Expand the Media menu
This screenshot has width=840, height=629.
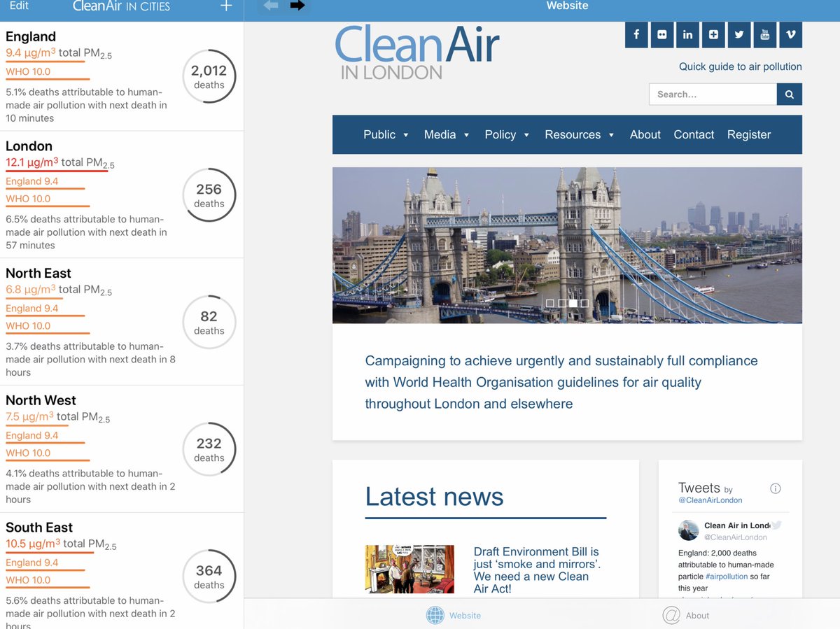(447, 134)
